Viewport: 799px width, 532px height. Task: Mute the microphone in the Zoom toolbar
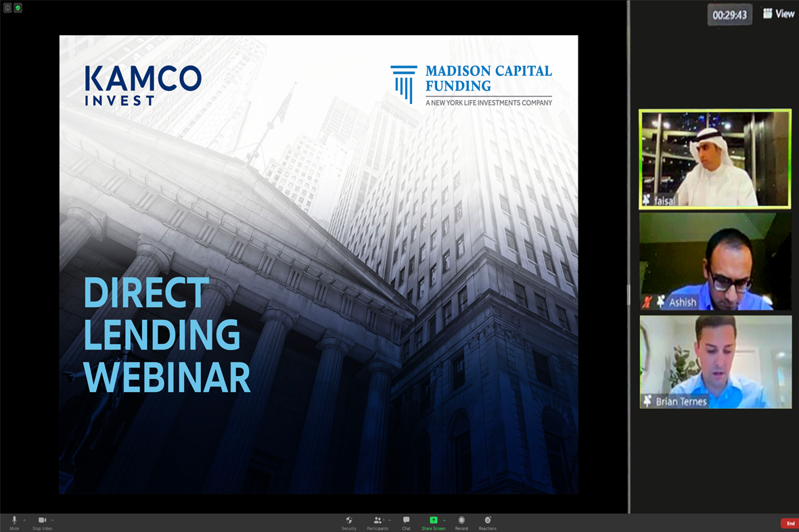(14, 523)
